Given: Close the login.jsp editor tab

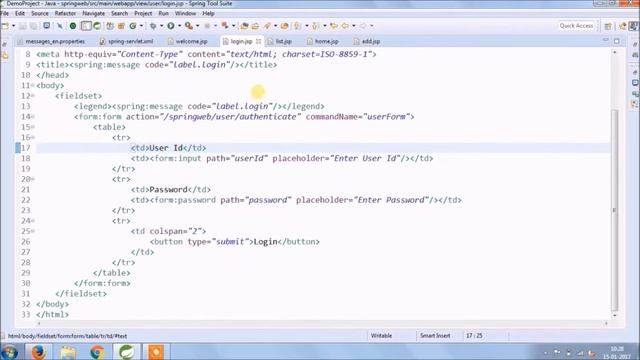Looking at the screenshot, I should click(258, 41).
